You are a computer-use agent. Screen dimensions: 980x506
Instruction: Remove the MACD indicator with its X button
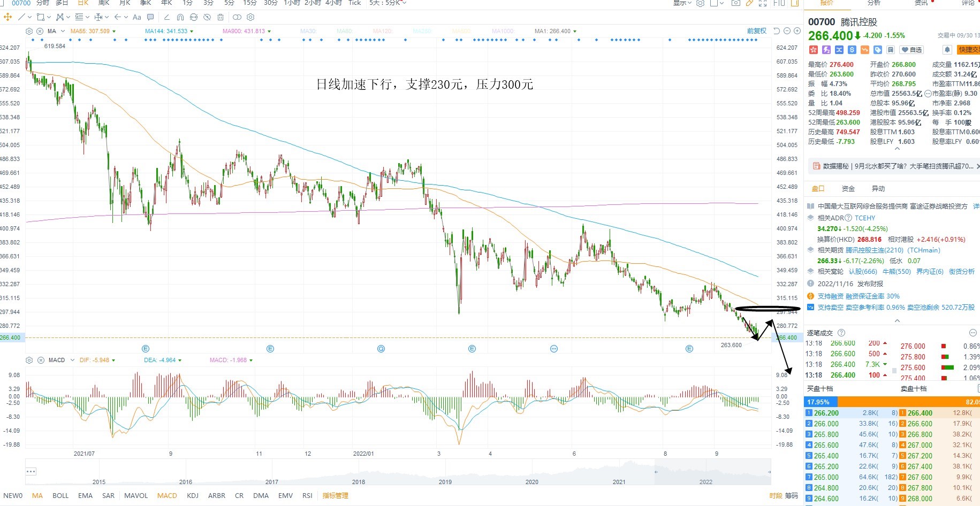click(41, 360)
